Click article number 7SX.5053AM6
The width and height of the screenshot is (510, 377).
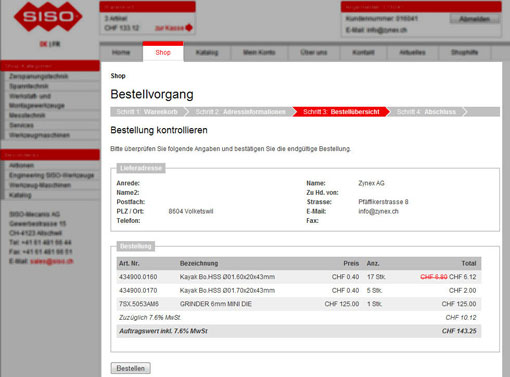tap(139, 304)
